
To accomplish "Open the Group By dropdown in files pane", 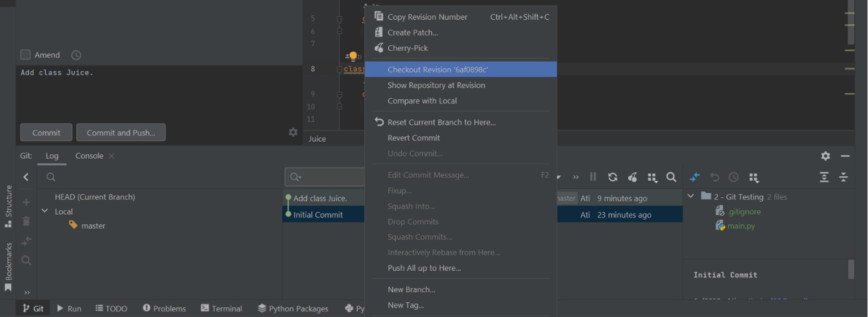I will pos(754,177).
